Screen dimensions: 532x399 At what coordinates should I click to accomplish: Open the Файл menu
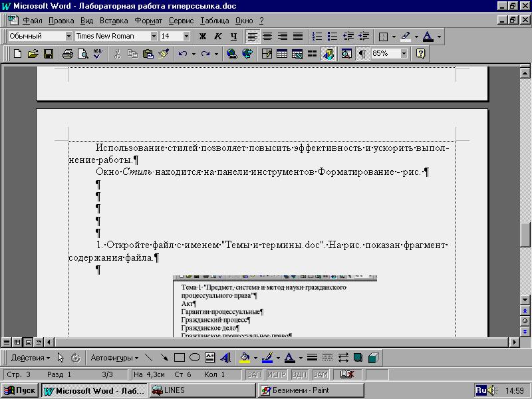32,21
